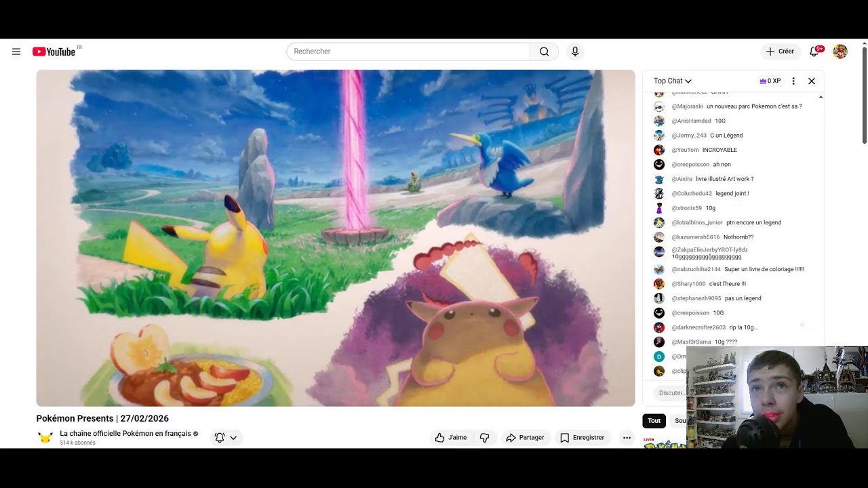Image resolution: width=868 pixels, height=488 pixels.
Task: Click the video player area
Action: coord(336,238)
